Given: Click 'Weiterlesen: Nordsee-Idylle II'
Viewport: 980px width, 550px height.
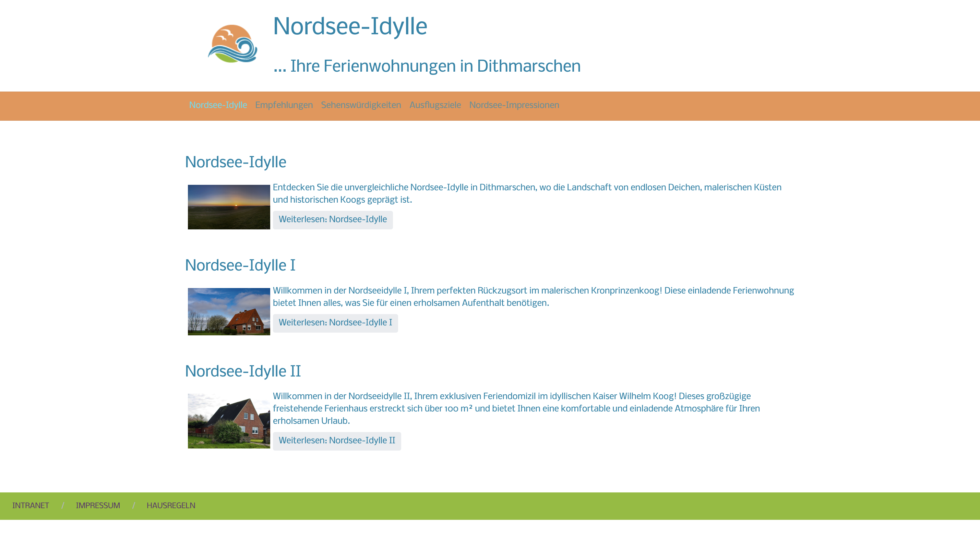Looking at the screenshot, I should tap(337, 441).
